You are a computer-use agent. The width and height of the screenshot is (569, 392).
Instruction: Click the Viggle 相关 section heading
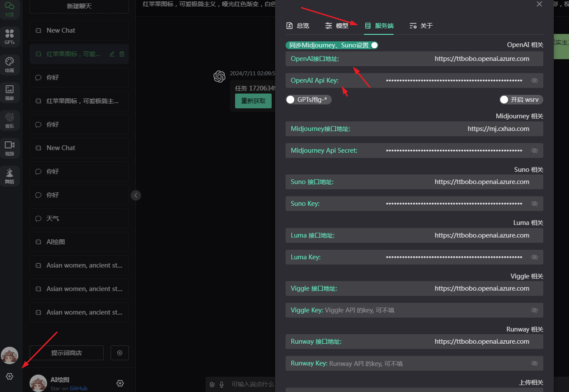tap(527, 276)
